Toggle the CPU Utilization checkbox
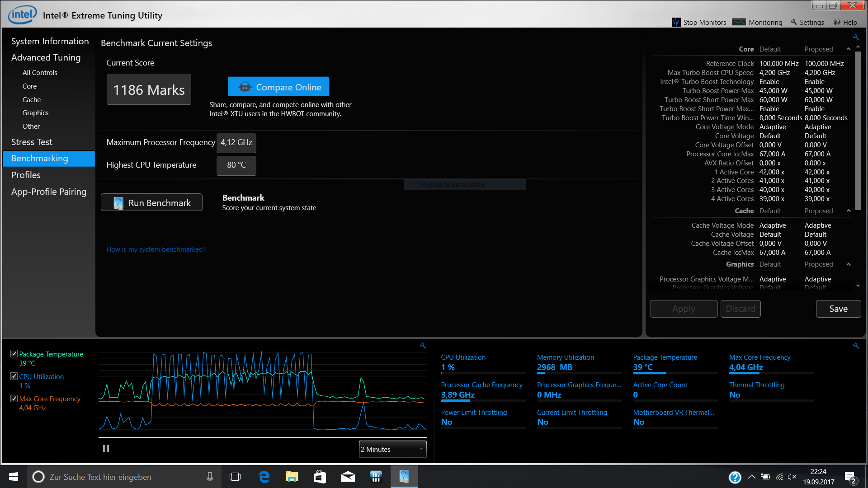 click(x=14, y=376)
